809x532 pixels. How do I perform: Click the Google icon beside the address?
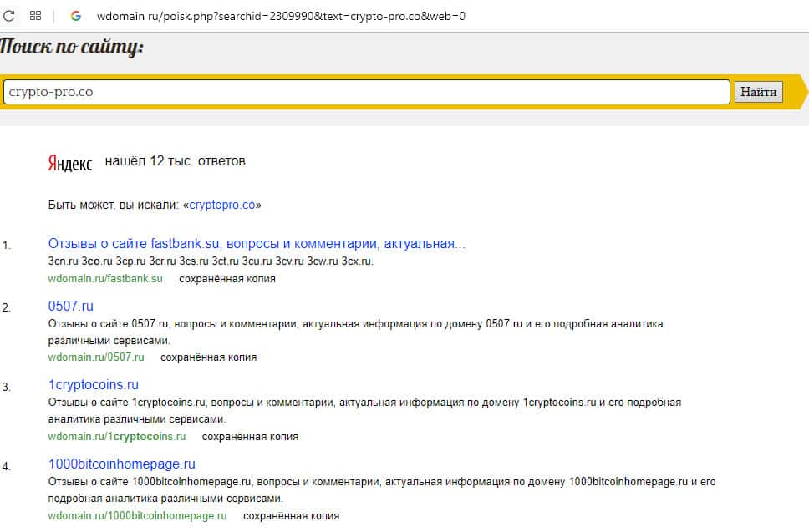[76, 16]
